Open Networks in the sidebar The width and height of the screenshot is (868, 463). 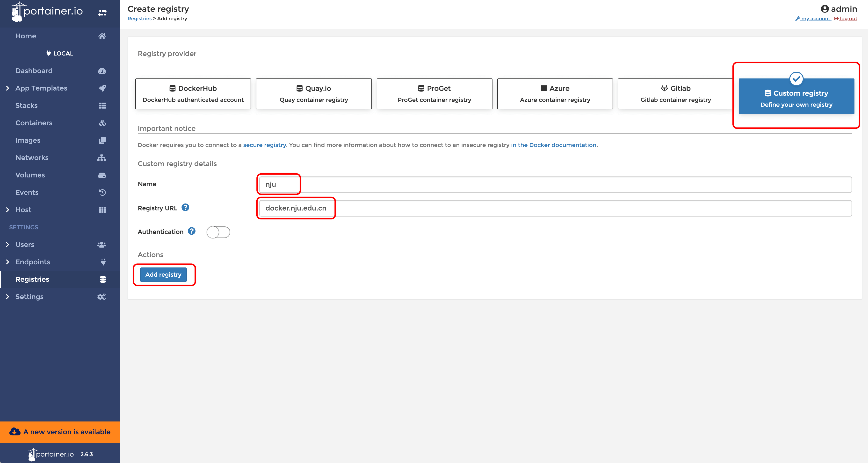[60, 158]
